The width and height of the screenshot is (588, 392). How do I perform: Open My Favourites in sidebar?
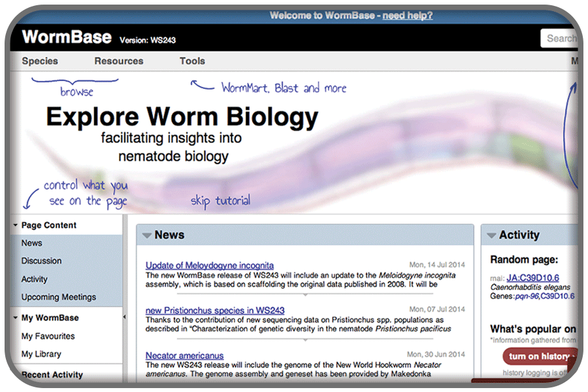click(x=48, y=336)
